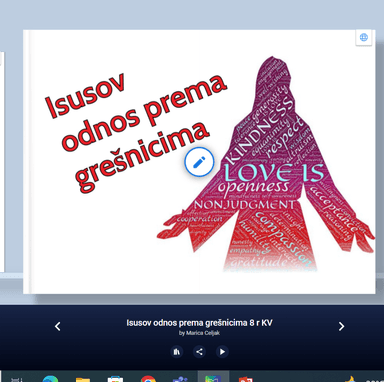Viewport: 384px width, 382px height.
Task: Open the book title 'Isusov odnos prema grešnicima 8 r KV'
Action: [199, 323]
